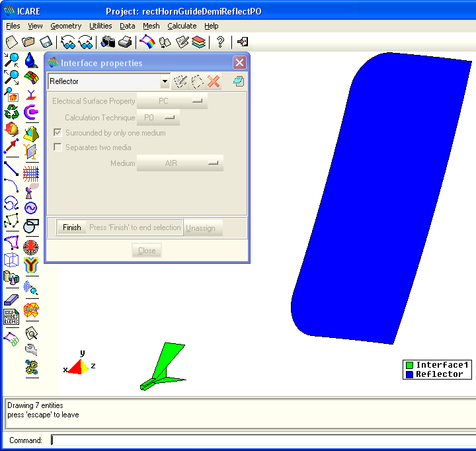Click the Finish button
476x451 pixels.
(71, 227)
